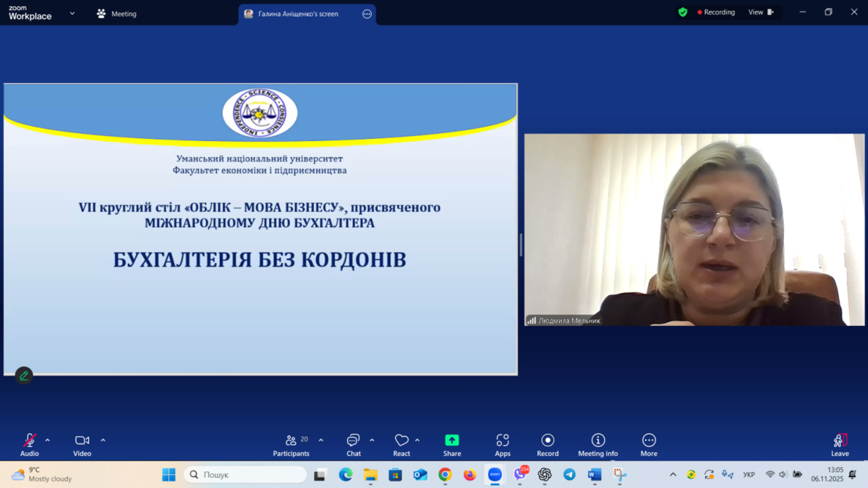
Task: Start sharing with the green Share button
Action: click(452, 444)
